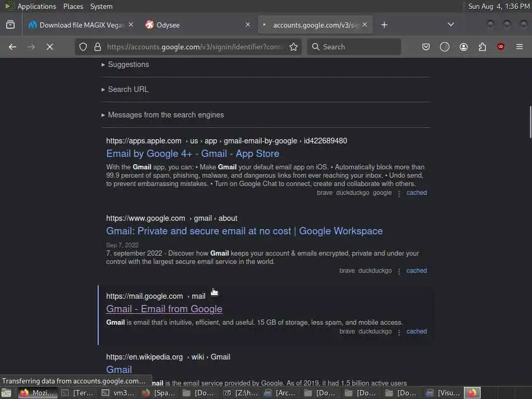The image size is (532, 399).
Task: Bookmark this page with the star icon
Action: (x=294, y=47)
